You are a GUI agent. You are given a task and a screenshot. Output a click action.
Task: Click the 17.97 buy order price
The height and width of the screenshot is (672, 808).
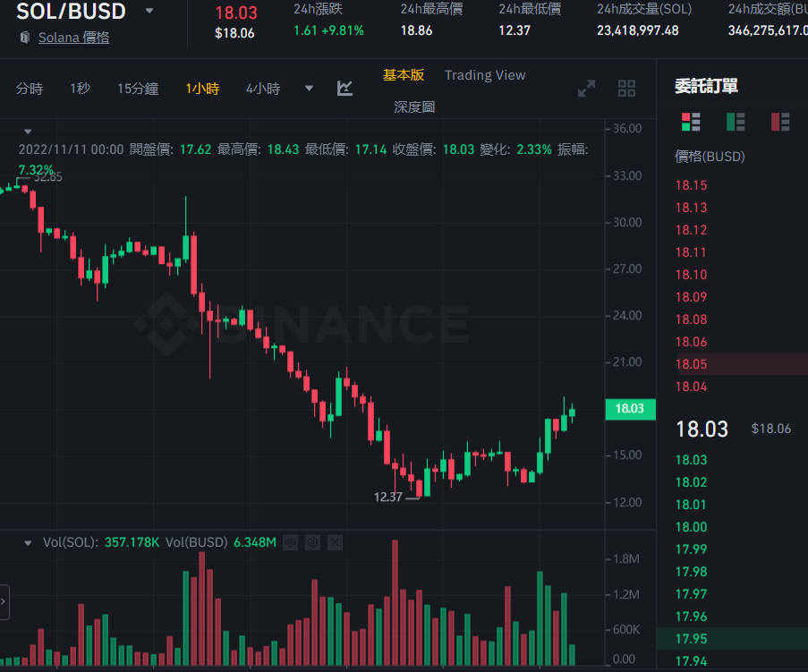pyautogui.click(x=691, y=594)
